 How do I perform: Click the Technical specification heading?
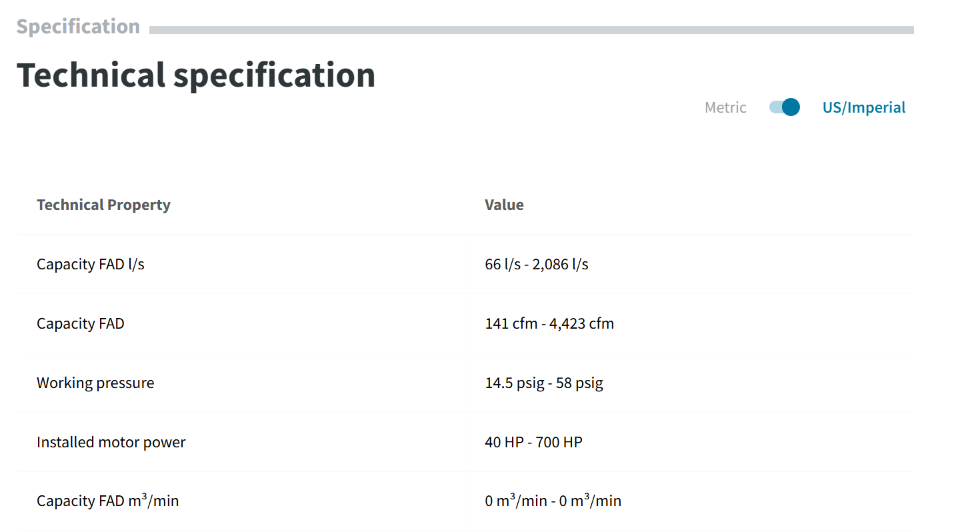tap(196, 75)
